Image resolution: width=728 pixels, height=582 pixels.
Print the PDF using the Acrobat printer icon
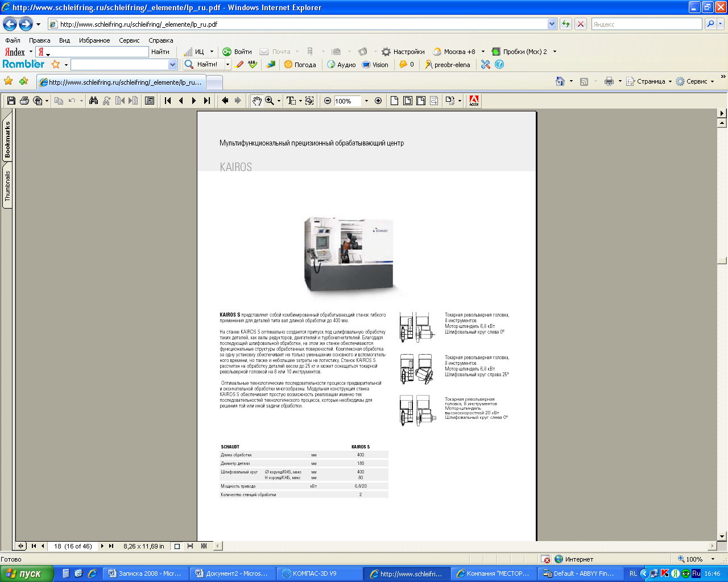point(24,101)
